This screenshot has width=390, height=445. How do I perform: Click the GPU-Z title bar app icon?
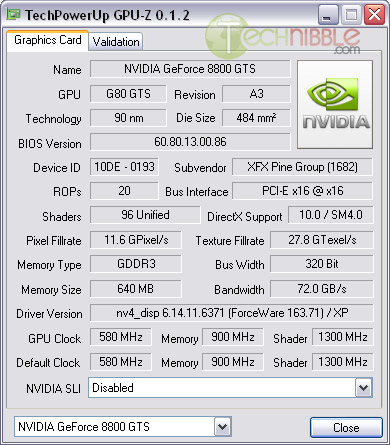coord(13,14)
